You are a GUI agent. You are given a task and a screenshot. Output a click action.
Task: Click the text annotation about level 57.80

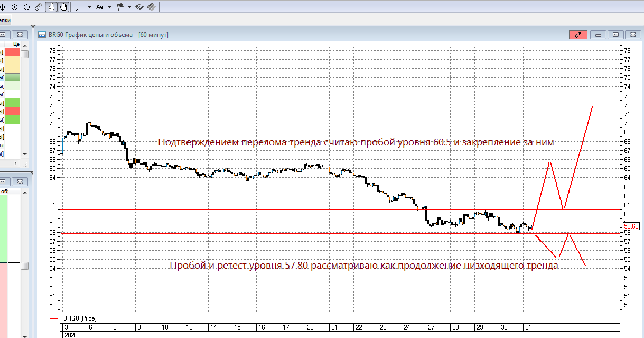pos(364,266)
